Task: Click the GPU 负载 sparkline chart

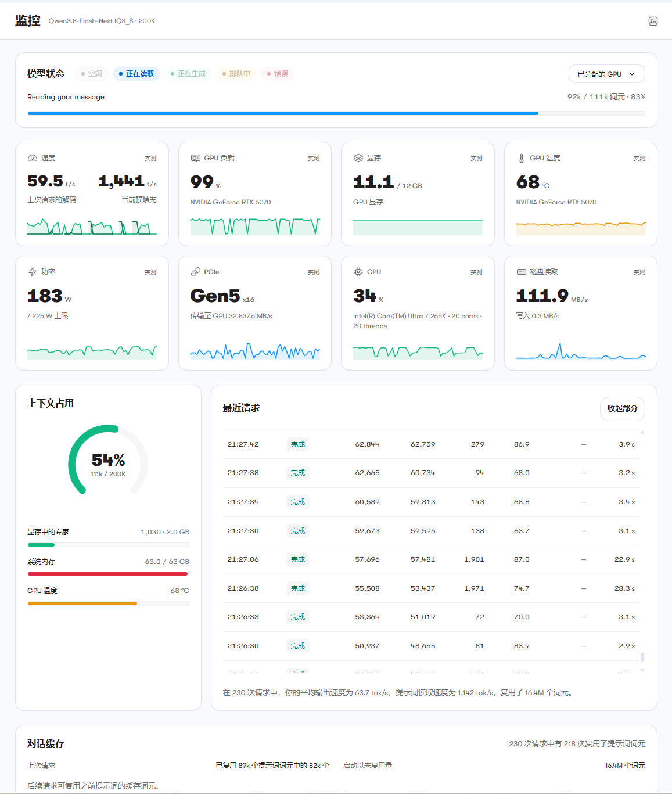Action: pos(255,227)
